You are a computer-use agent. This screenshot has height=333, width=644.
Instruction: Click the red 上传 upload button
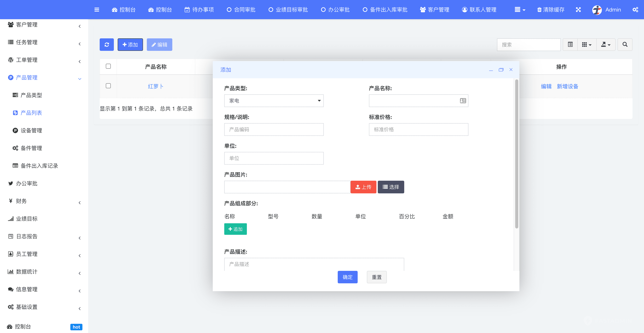[363, 187]
